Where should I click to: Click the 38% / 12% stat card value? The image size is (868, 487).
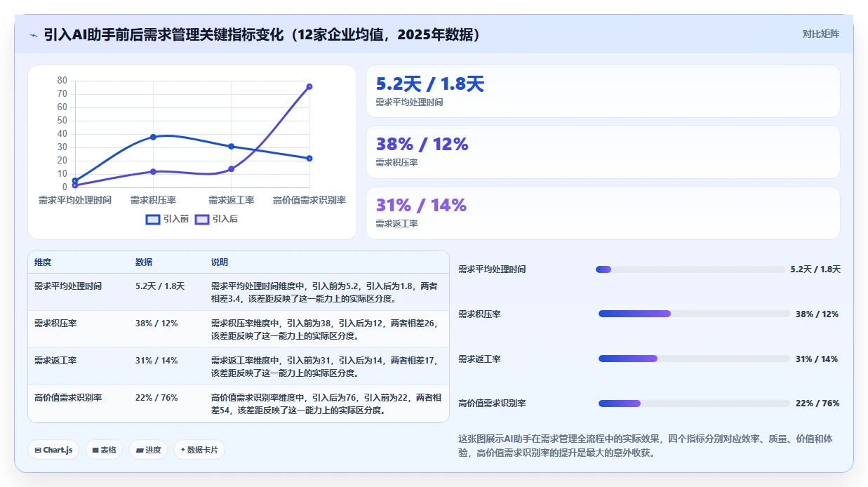(x=422, y=145)
